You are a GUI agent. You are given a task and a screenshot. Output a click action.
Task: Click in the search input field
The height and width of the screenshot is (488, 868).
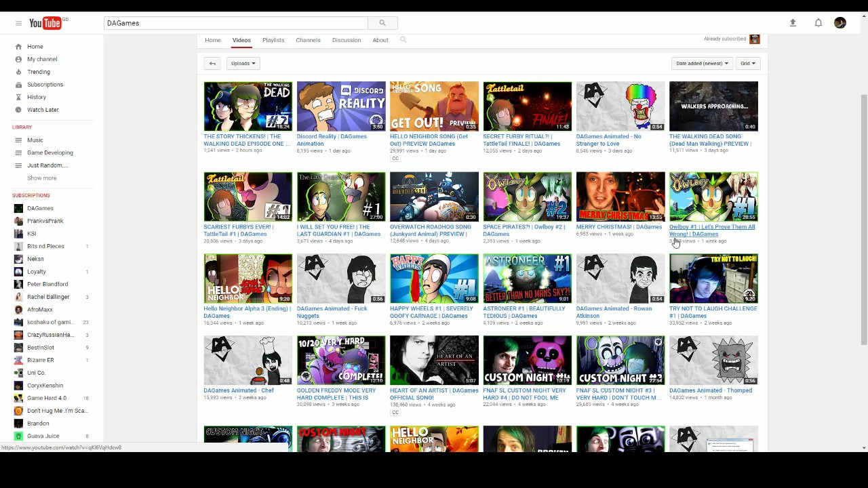pos(236,23)
